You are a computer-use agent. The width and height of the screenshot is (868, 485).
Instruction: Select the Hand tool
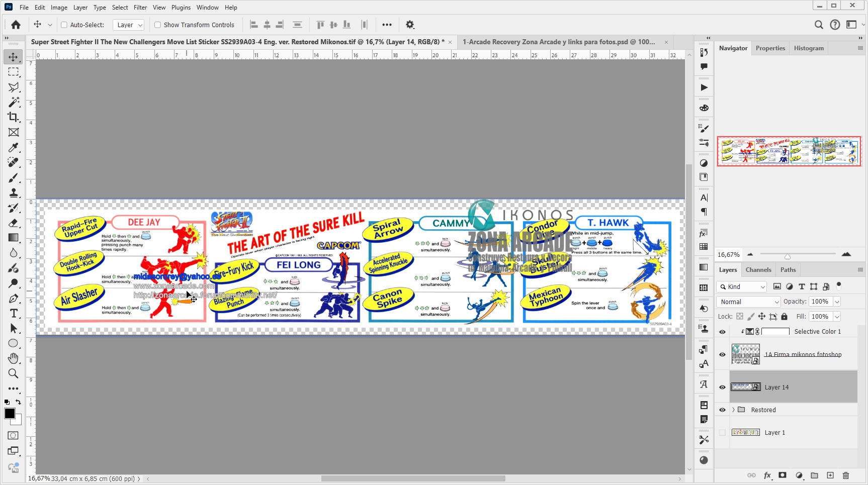(14, 358)
